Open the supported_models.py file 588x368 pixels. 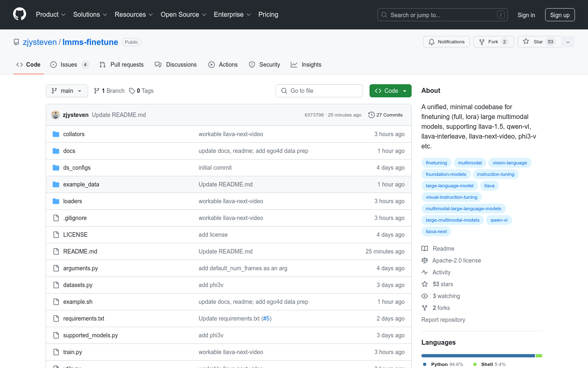pos(91,335)
